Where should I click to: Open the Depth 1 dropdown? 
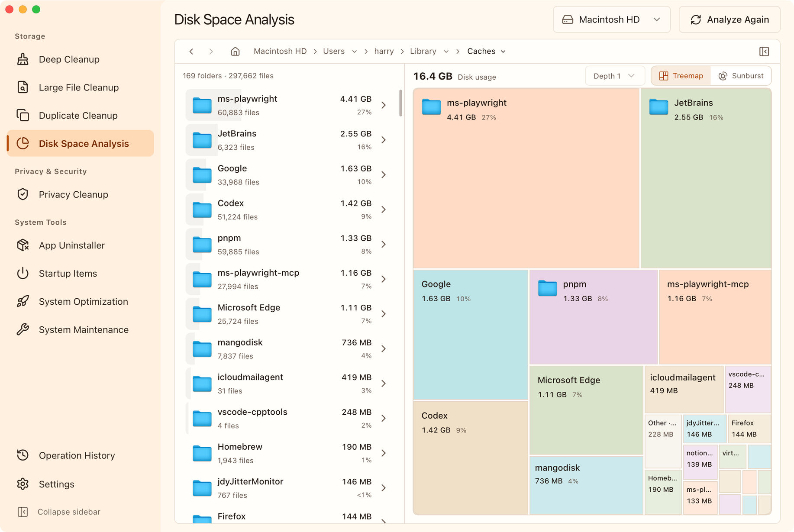click(x=615, y=76)
